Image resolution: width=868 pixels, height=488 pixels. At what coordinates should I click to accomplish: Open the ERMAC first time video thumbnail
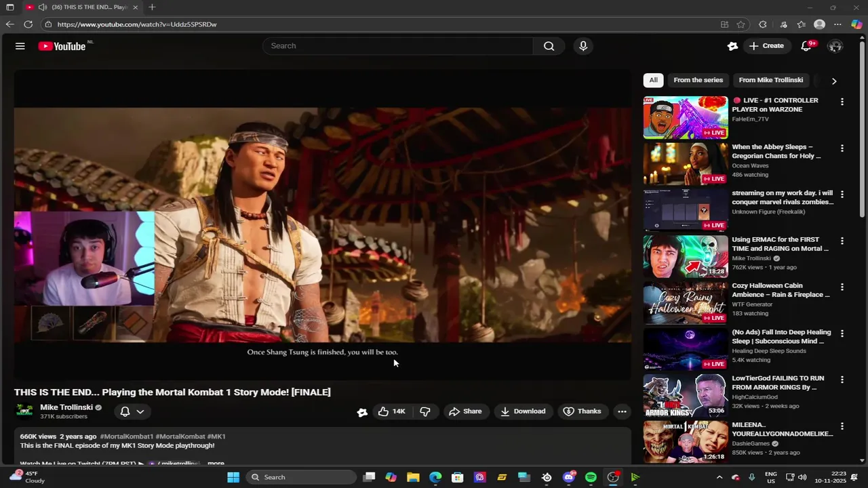coord(686,256)
